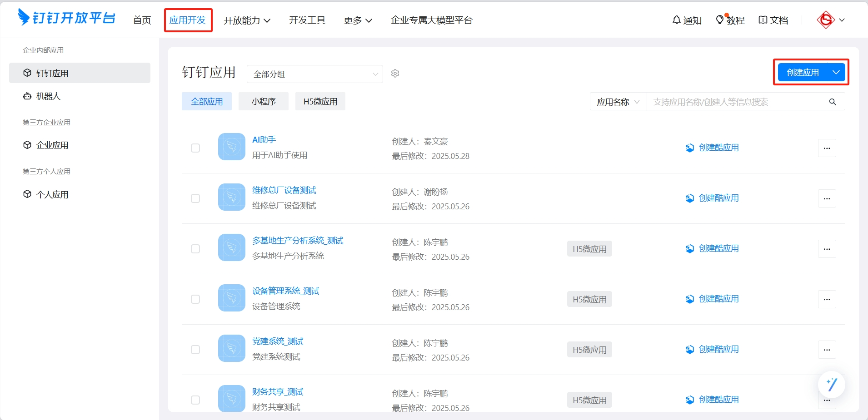Click H5微应用 tag on 多基地生产分析系统_测试 row
868x420 pixels.
pyautogui.click(x=589, y=249)
